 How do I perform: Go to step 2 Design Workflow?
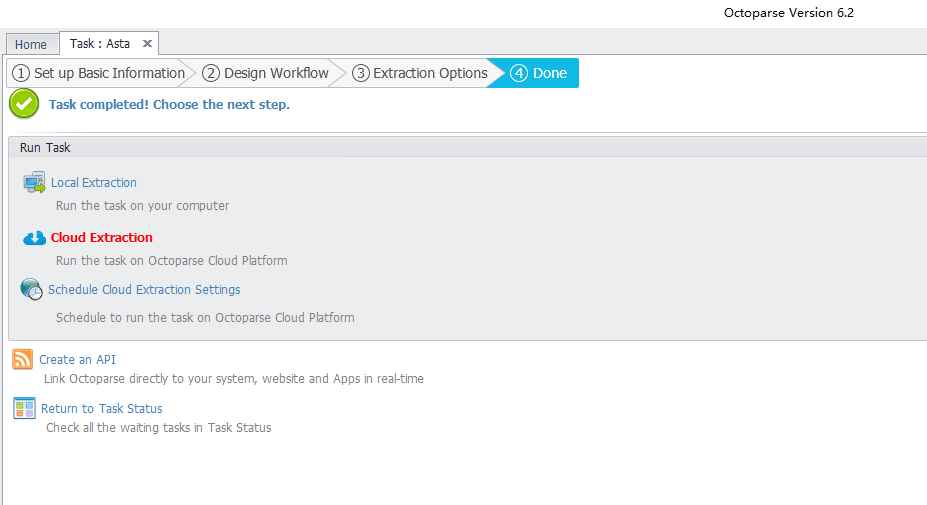coord(266,73)
